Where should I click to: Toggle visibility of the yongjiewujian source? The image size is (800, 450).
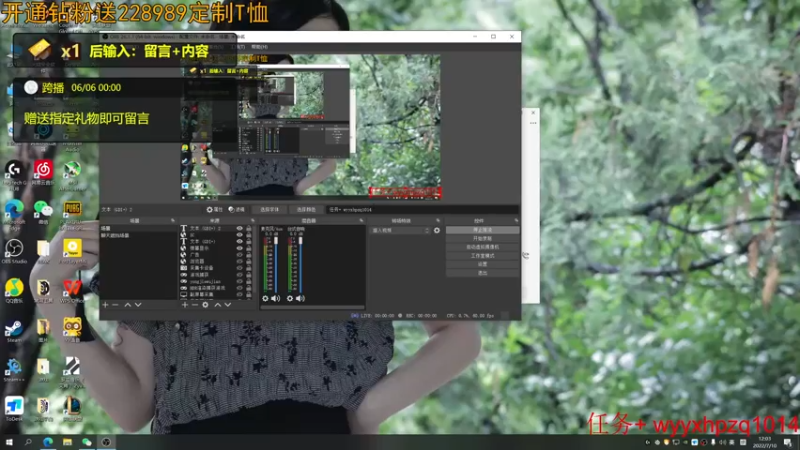239,281
